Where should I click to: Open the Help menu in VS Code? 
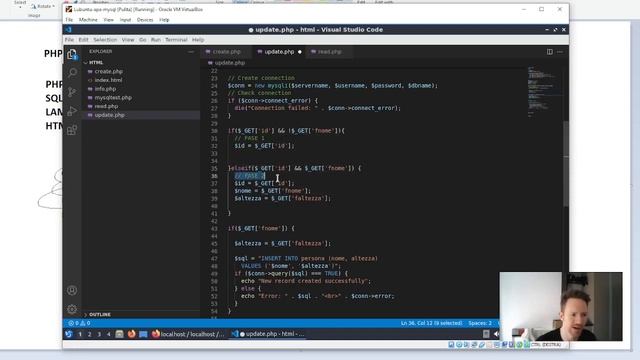click(x=198, y=40)
